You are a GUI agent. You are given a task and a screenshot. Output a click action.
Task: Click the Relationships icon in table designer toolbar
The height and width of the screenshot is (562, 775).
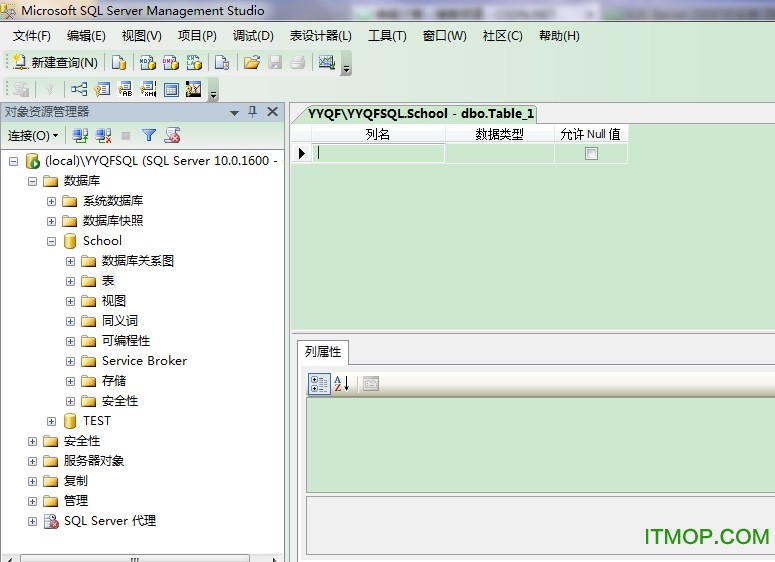(79, 89)
